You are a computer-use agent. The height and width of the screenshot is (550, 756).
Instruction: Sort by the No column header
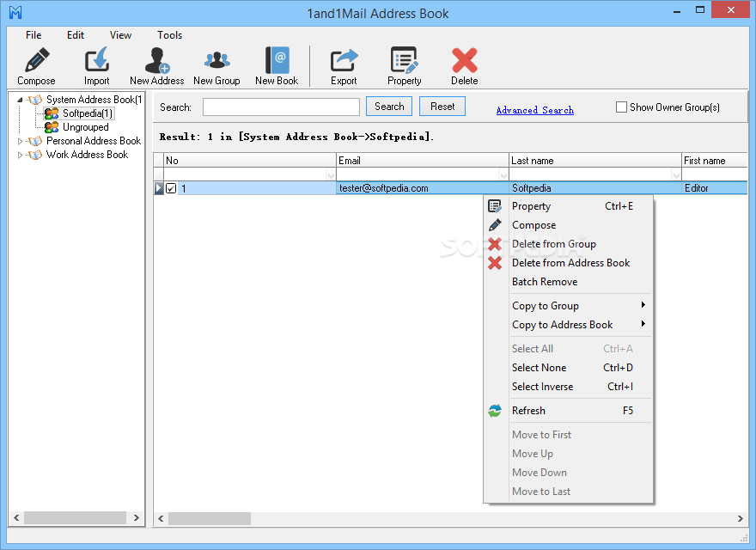tap(250, 160)
